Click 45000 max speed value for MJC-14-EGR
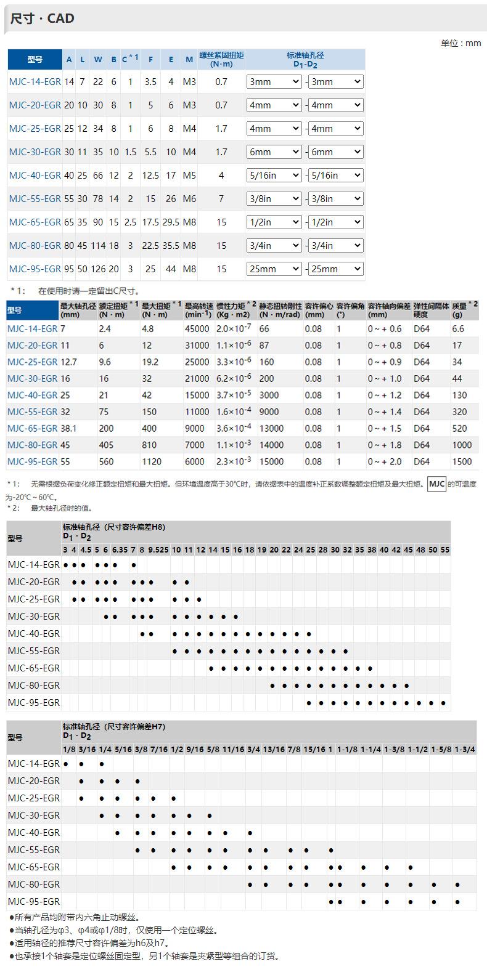 pyautogui.click(x=197, y=328)
